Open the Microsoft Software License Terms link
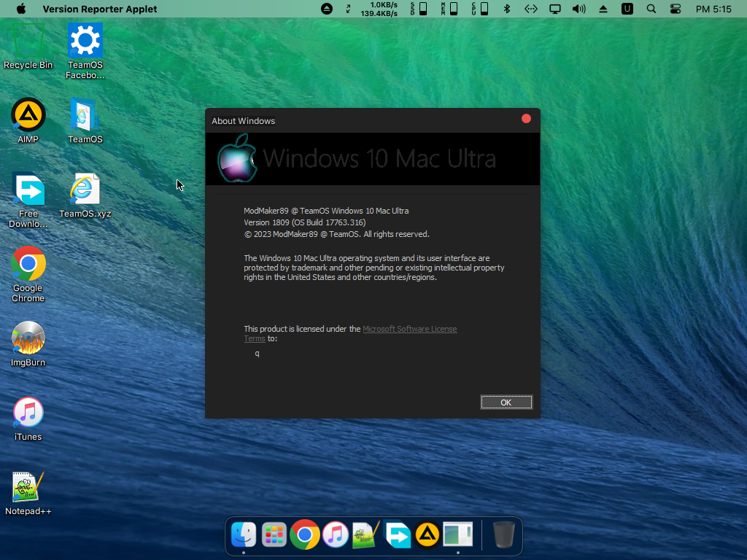The width and height of the screenshot is (747, 560). coord(410,329)
